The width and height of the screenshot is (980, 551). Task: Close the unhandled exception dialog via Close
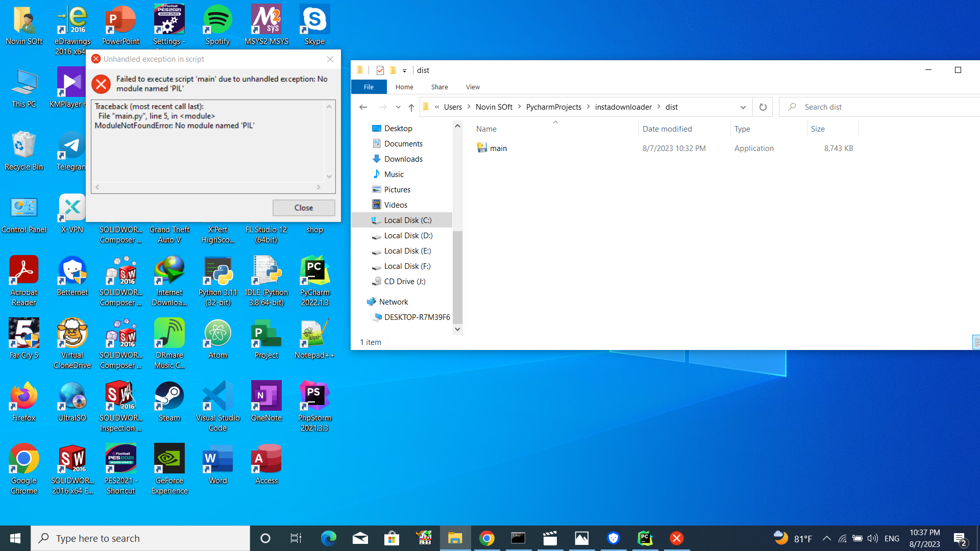coord(304,208)
